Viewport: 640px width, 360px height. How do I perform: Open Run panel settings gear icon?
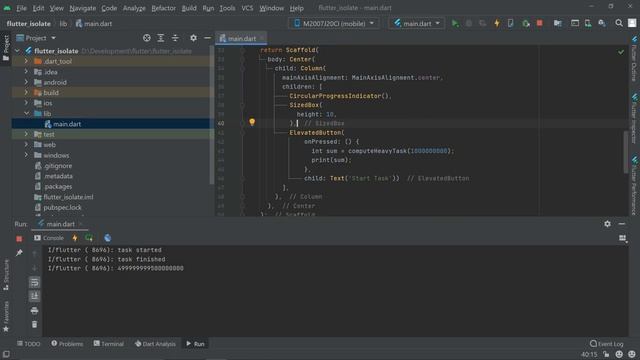[607, 224]
